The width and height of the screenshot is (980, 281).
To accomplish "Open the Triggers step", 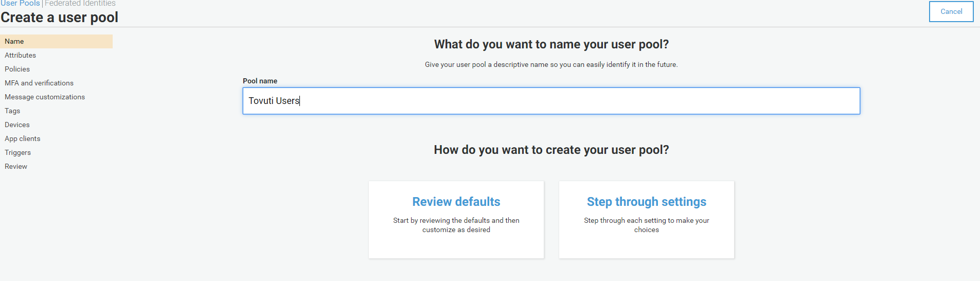I will [x=18, y=152].
